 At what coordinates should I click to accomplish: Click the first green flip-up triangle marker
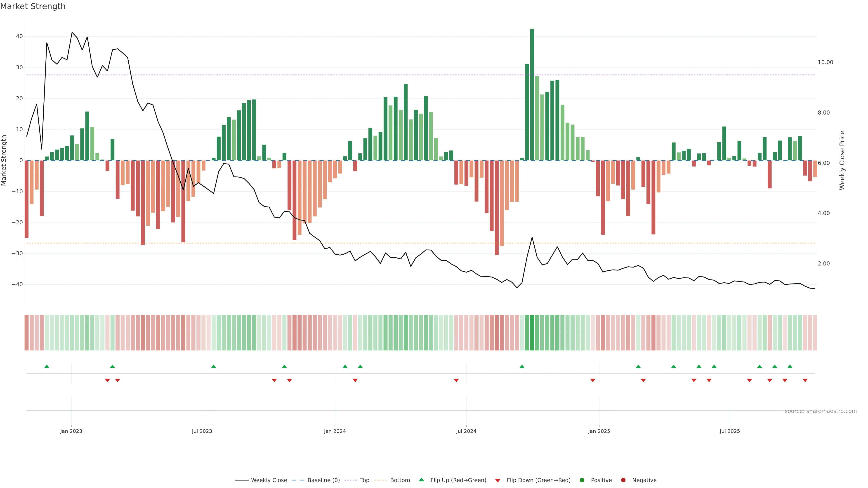(x=47, y=366)
